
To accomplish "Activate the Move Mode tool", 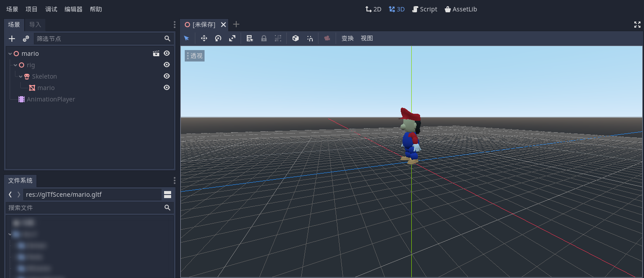I will click(204, 38).
